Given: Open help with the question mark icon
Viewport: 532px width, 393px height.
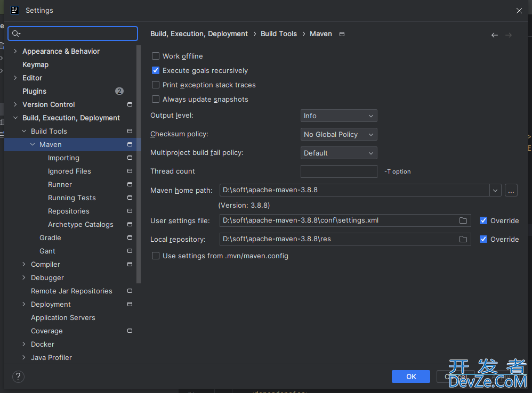Looking at the screenshot, I should tap(18, 376).
